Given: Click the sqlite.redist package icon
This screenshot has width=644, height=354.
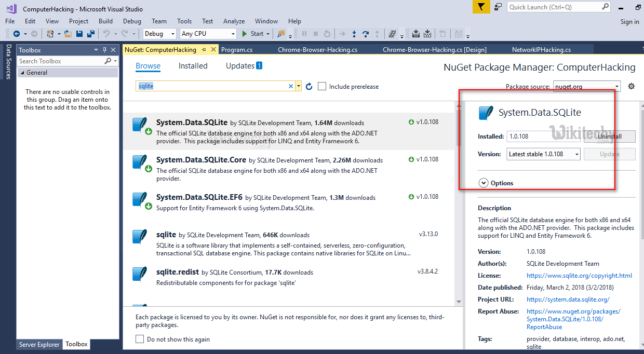Looking at the screenshot, I should [140, 274].
